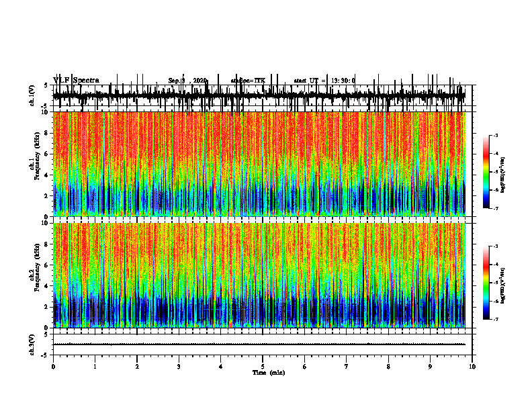This screenshot has width=532, height=411.
Task: Click the ch.3 voltage waveform trace
Action: pyautogui.click(x=259, y=345)
